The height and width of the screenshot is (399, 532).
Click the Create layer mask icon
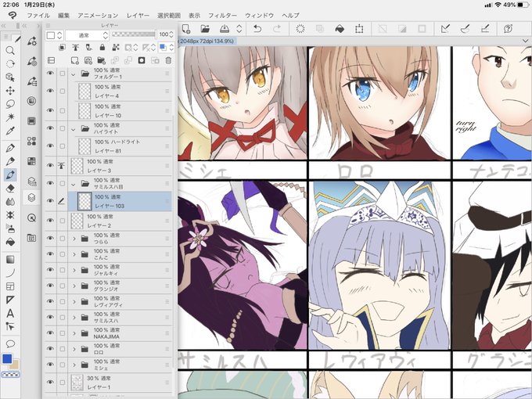142,60
